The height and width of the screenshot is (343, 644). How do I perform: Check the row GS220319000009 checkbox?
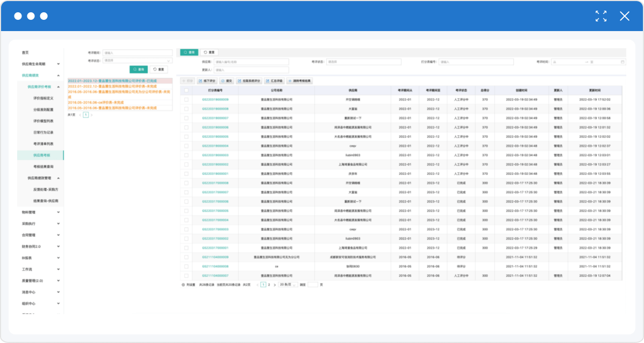pyautogui.click(x=186, y=100)
